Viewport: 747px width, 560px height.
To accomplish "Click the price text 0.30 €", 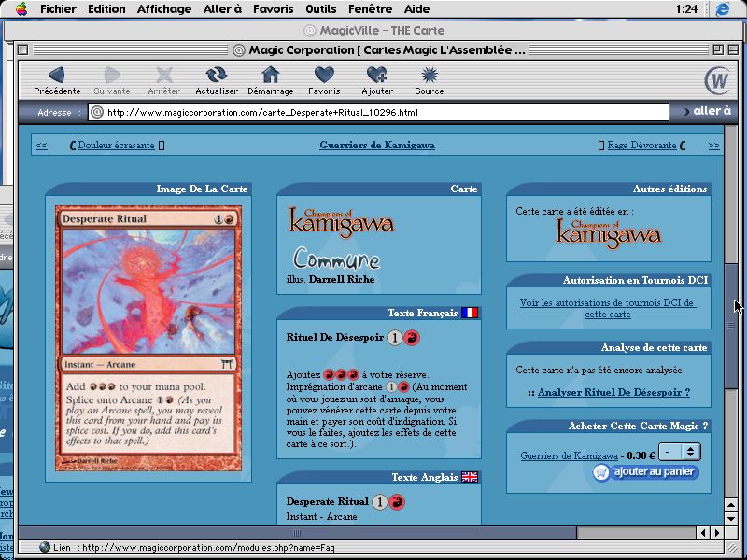I will (x=641, y=455).
